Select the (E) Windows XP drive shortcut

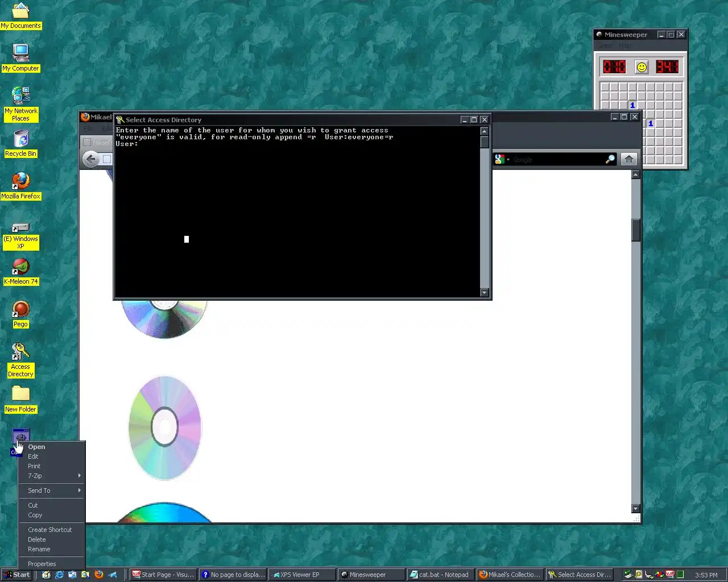point(20,235)
